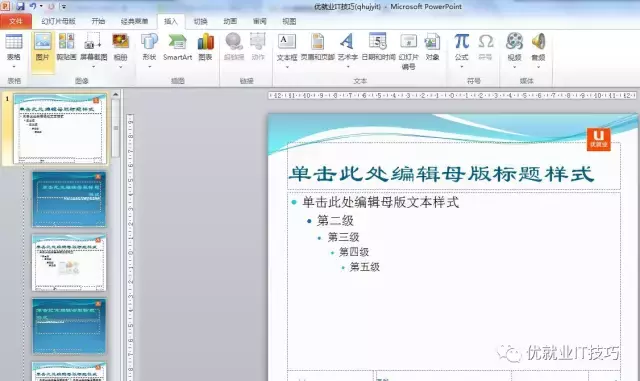Open the 文件 file tab
This screenshot has height=381, width=640.
16,21
